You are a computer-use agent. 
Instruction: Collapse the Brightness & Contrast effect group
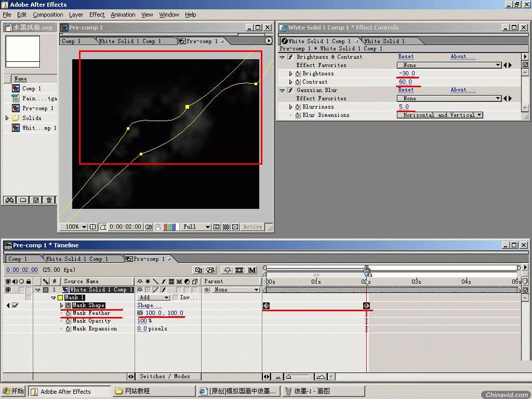click(x=282, y=57)
